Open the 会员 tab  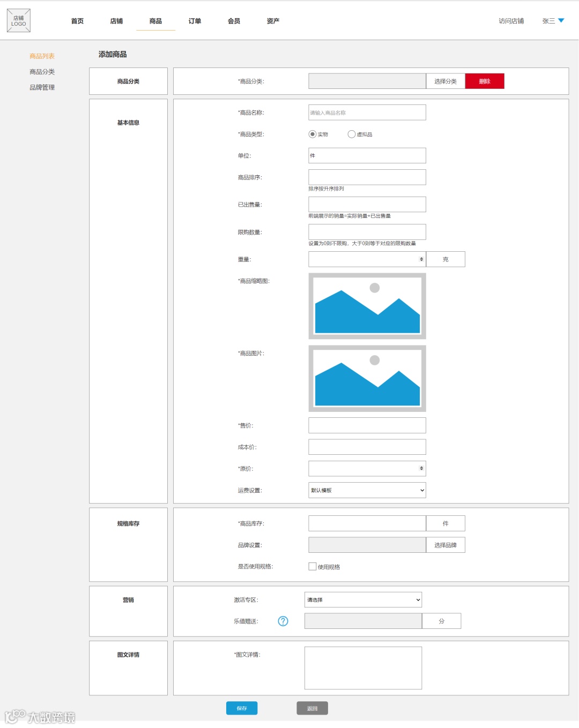pyautogui.click(x=234, y=21)
